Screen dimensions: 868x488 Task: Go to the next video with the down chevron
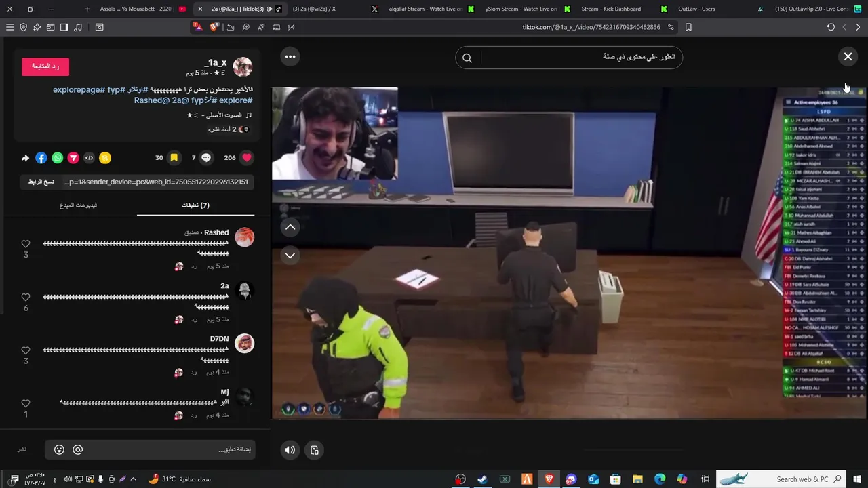[x=290, y=256]
